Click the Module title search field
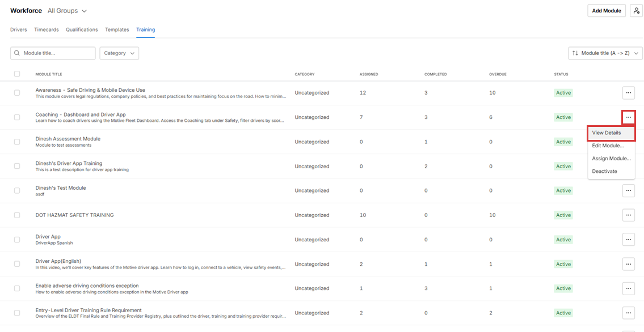 57,53
